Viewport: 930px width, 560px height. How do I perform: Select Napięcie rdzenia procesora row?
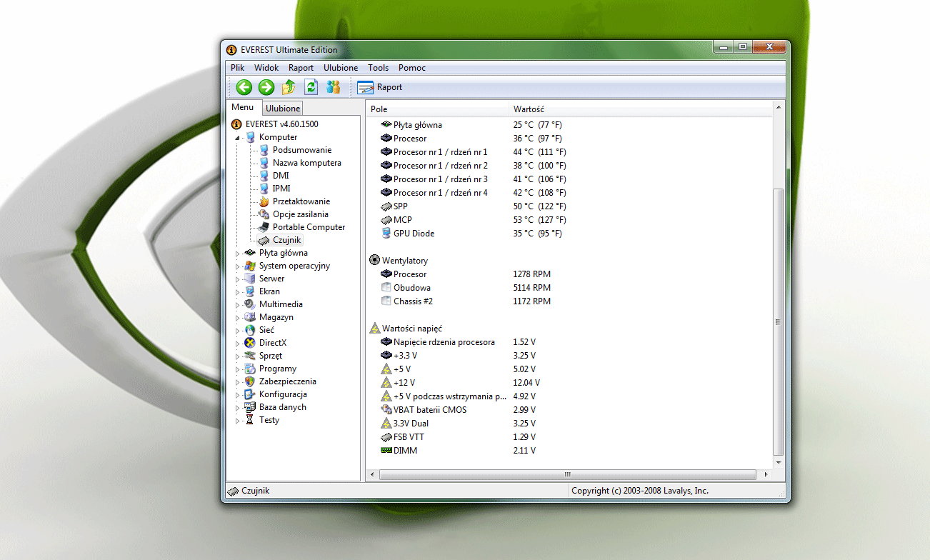[x=569, y=342]
